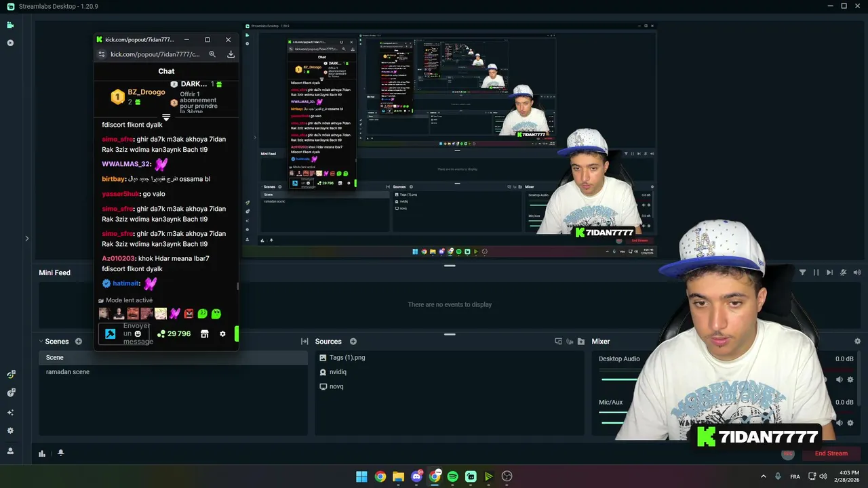Open OBS Studio from the taskbar
The height and width of the screenshot is (488, 868).
point(507,476)
